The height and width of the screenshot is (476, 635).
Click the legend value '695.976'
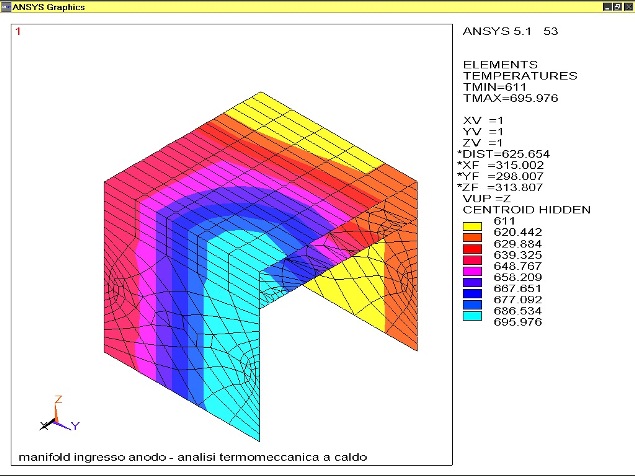[x=518, y=322]
